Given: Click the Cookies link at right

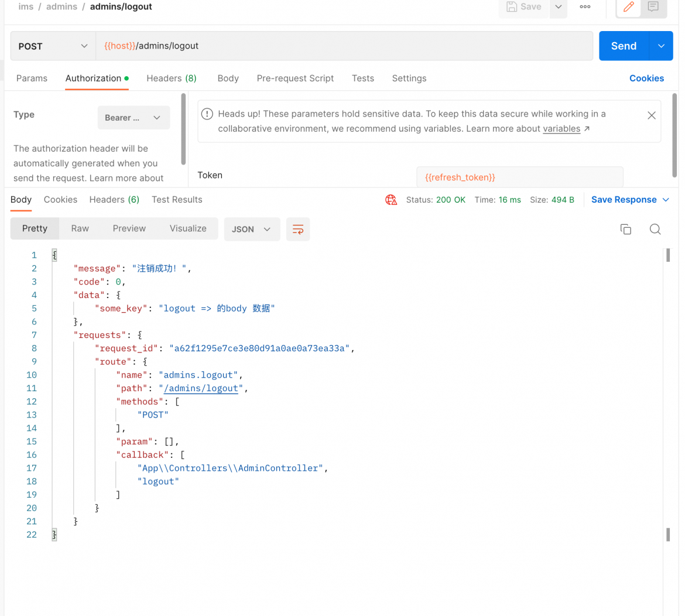Looking at the screenshot, I should [x=646, y=78].
